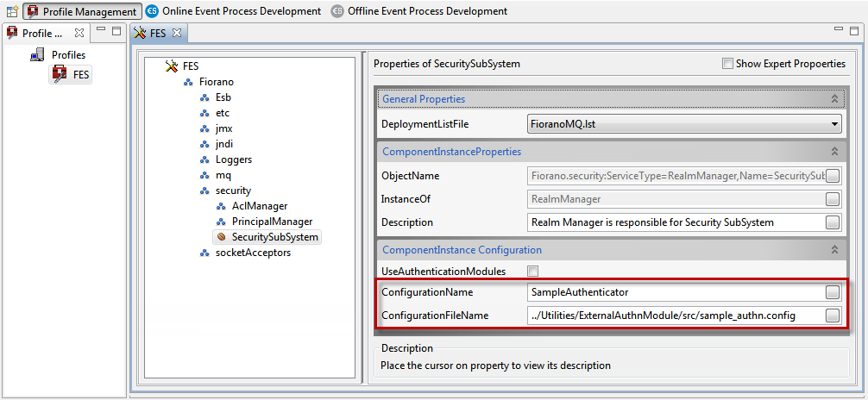This screenshot has width=868, height=400.
Task: Select the socketAcceptors node icon
Action: pyautogui.click(x=204, y=253)
